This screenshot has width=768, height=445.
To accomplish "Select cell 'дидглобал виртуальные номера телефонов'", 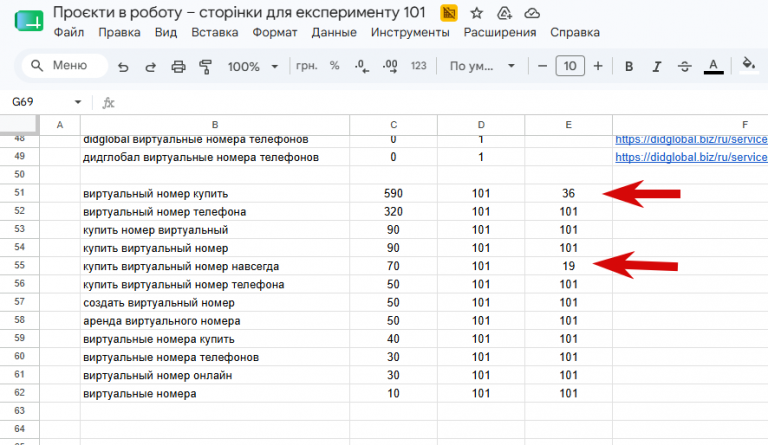I will point(215,157).
